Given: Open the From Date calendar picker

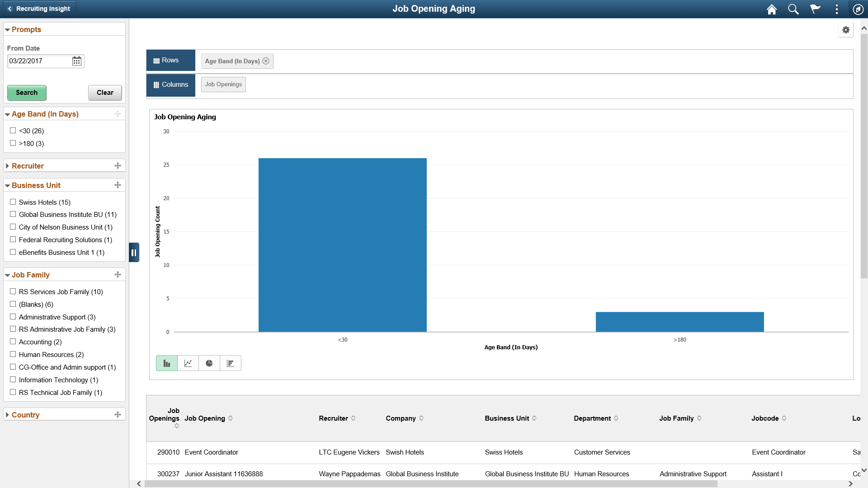Looking at the screenshot, I should click(77, 61).
